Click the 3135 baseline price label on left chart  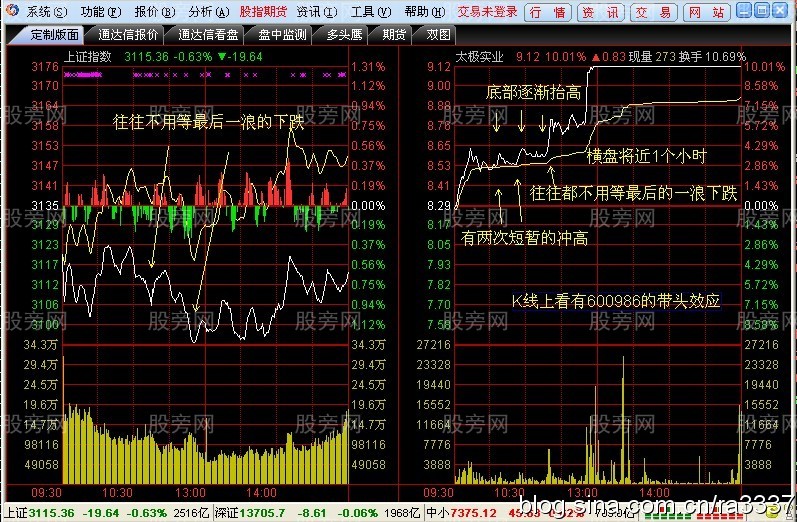pyautogui.click(x=45, y=206)
